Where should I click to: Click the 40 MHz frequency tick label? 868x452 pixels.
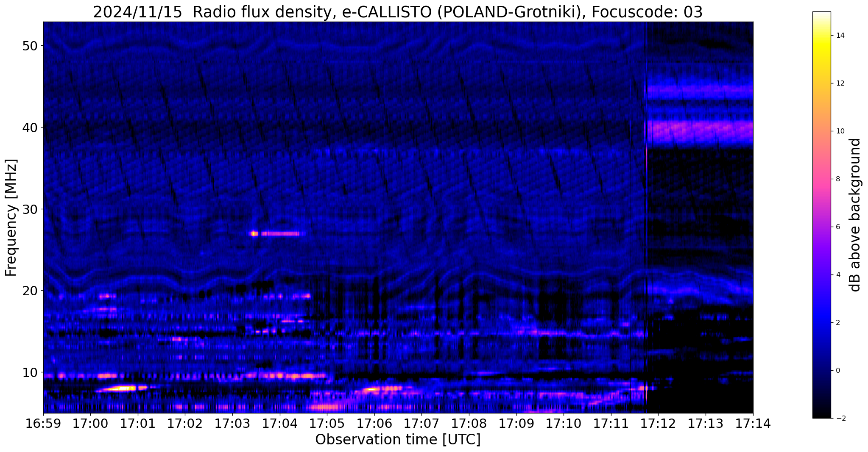coord(30,128)
